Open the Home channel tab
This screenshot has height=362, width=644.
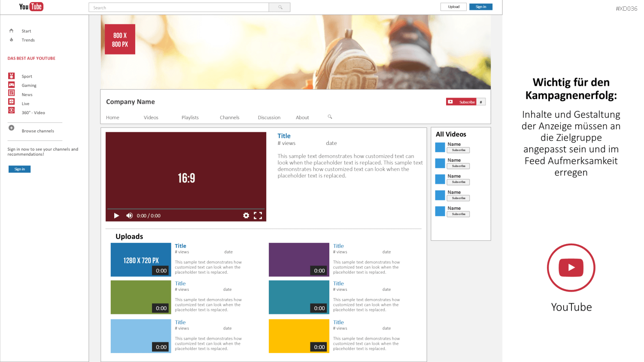pyautogui.click(x=112, y=118)
